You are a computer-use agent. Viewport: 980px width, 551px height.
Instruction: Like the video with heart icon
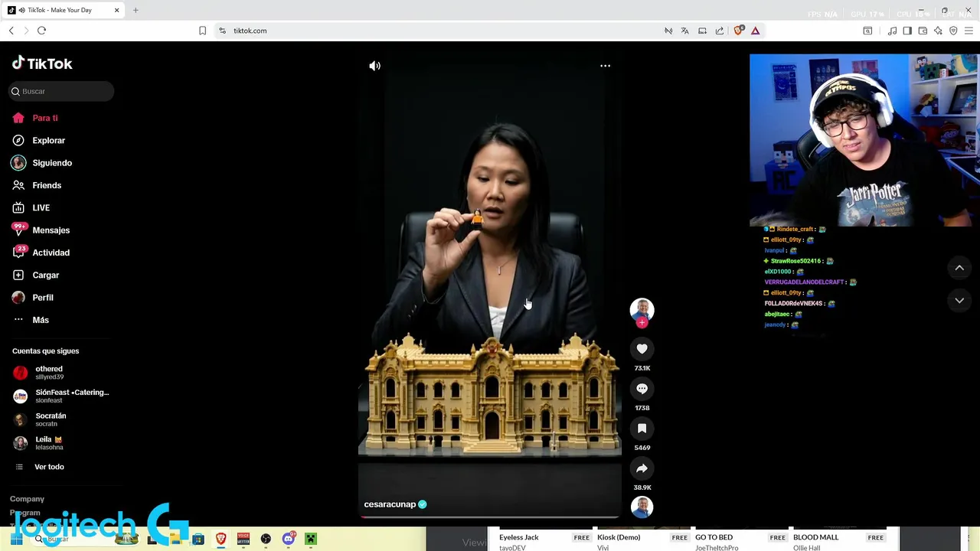click(x=642, y=349)
